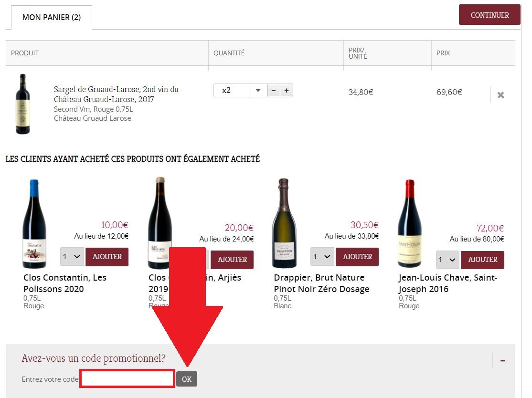Click 'Au lieu de 12,00€' text
532x398 pixels.
tap(101, 236)
